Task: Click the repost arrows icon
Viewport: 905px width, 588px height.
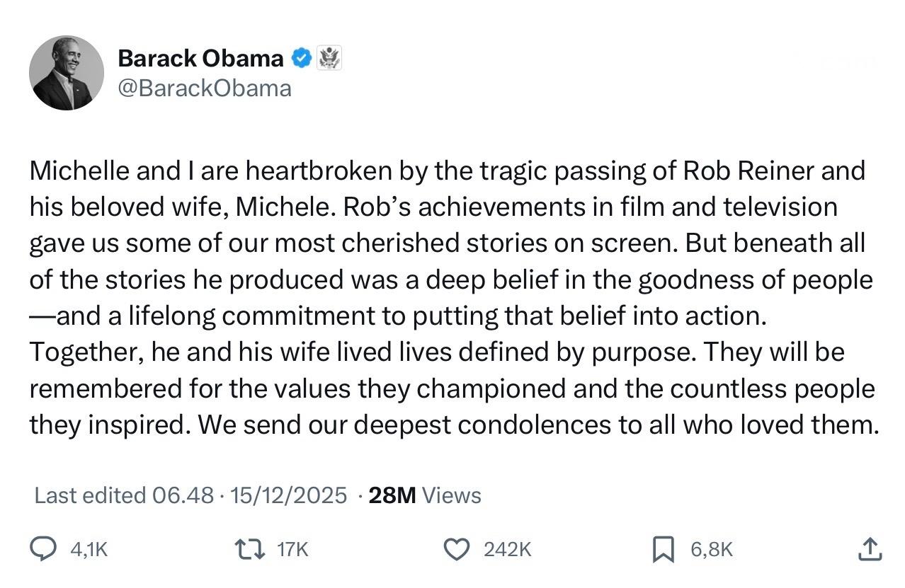Action: pyautogui.click(x=249, y=549)
